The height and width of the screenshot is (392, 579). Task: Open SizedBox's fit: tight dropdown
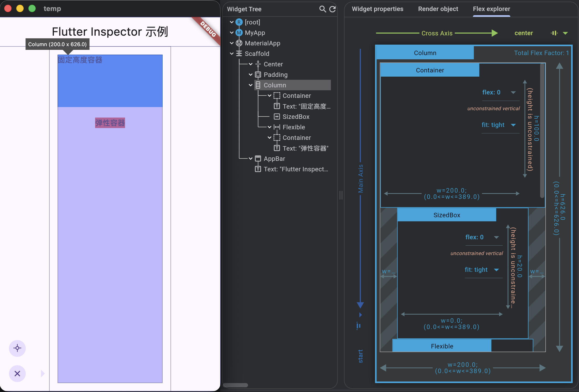(x=484, y=270)
